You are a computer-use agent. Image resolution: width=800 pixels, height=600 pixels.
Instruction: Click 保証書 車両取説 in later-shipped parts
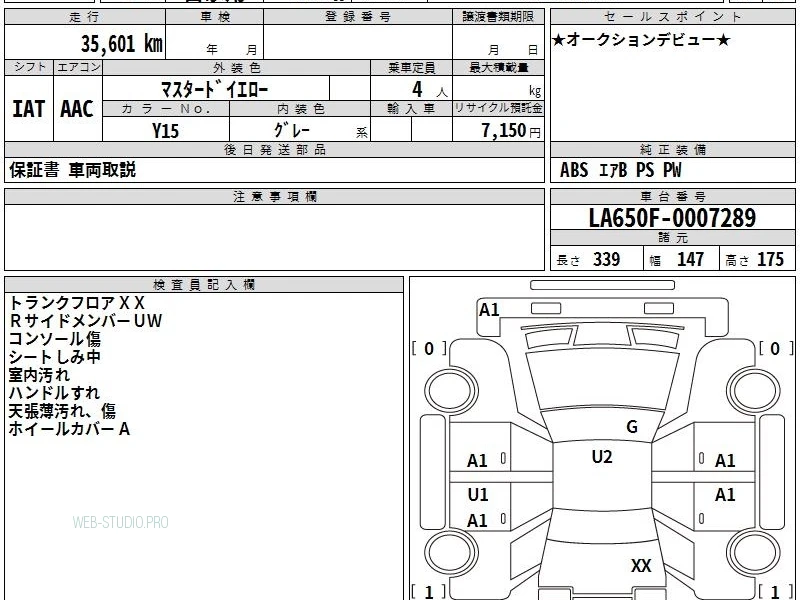pyautogui.click(x=72, y=170)
